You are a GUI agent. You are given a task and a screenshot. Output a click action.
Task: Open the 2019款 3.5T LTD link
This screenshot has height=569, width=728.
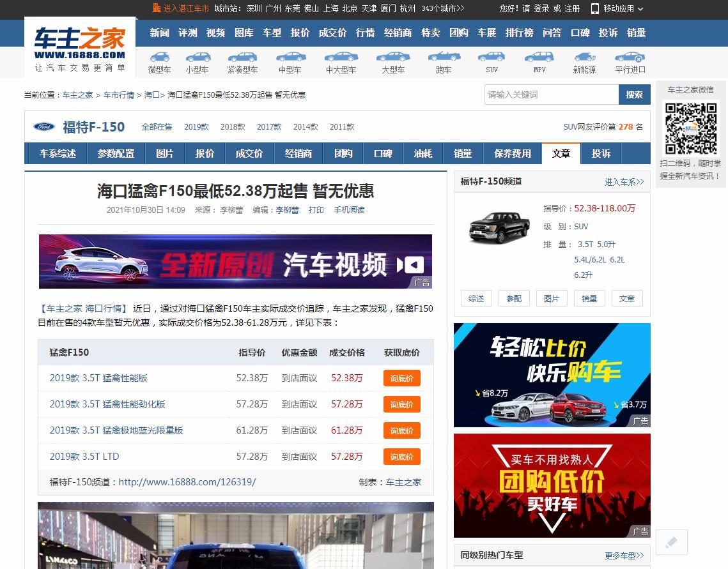pos(84,457)
